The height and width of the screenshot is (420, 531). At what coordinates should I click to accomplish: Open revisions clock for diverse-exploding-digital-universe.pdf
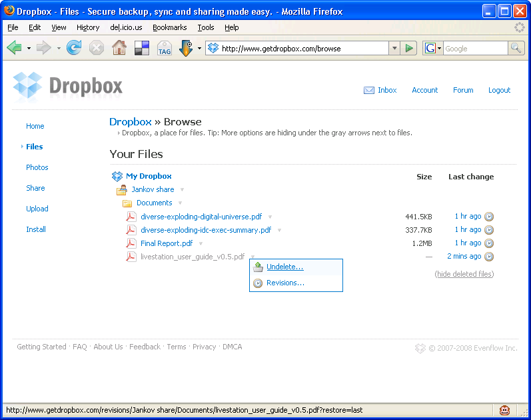pos(488,216)
